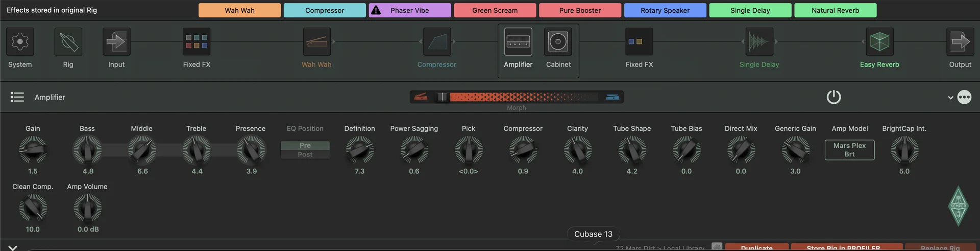
Task: Click the Duplicate button
Action: click(756, 247)
